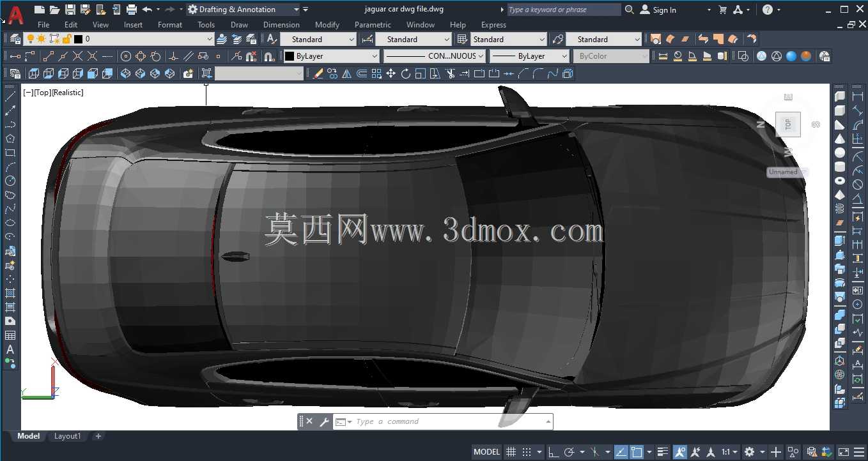Screen dimensions: 868x461
Task: Open Visual Styles Manager icon
Action: tap(825, 56)
